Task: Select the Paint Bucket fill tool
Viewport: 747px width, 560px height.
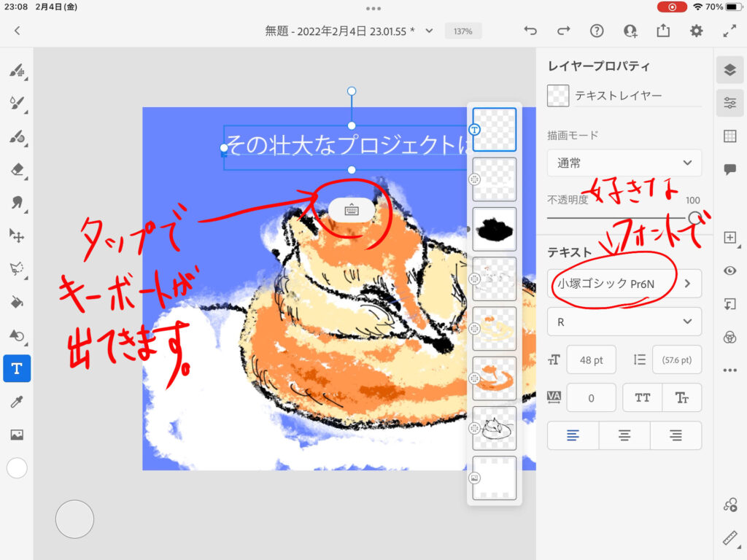Action: click(x=17, y=301)
